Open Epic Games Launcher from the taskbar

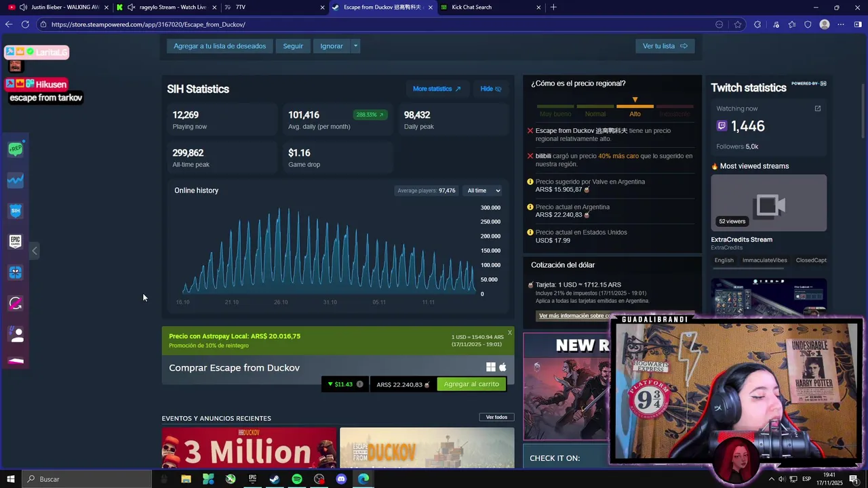(x=252, y=479)
